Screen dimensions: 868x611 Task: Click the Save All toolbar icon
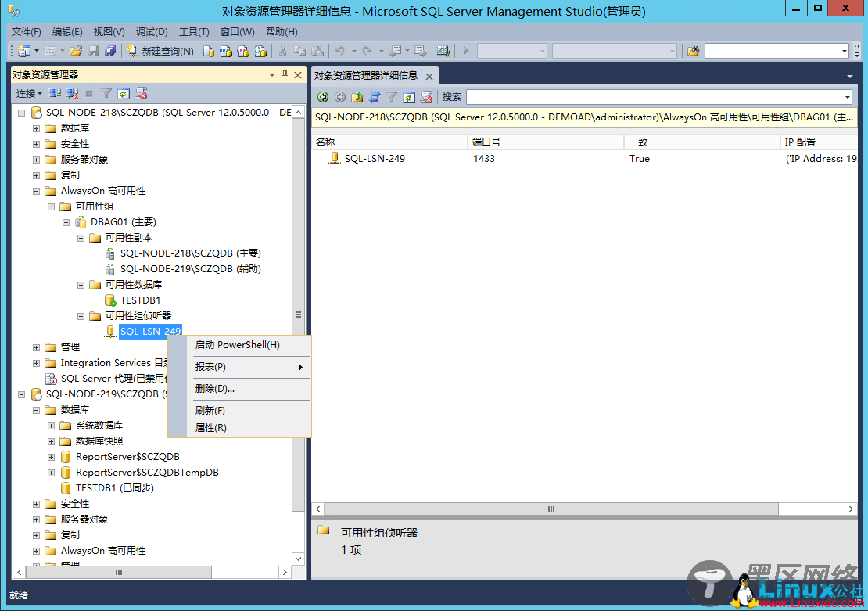(111, 51)
